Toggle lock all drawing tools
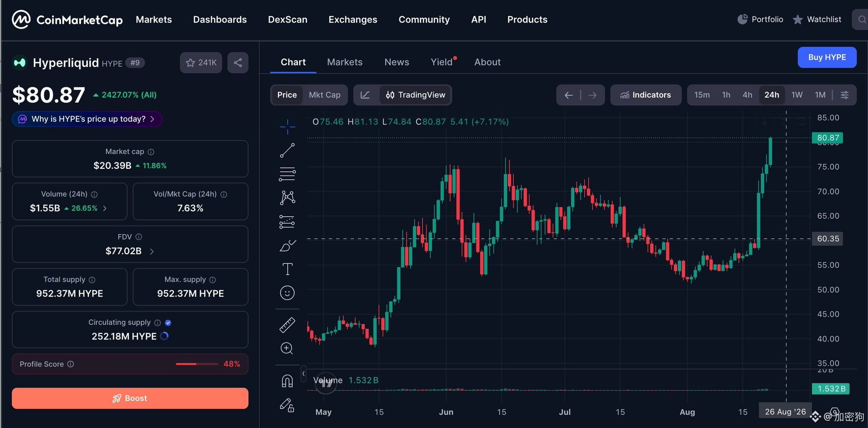 point(287,405)
